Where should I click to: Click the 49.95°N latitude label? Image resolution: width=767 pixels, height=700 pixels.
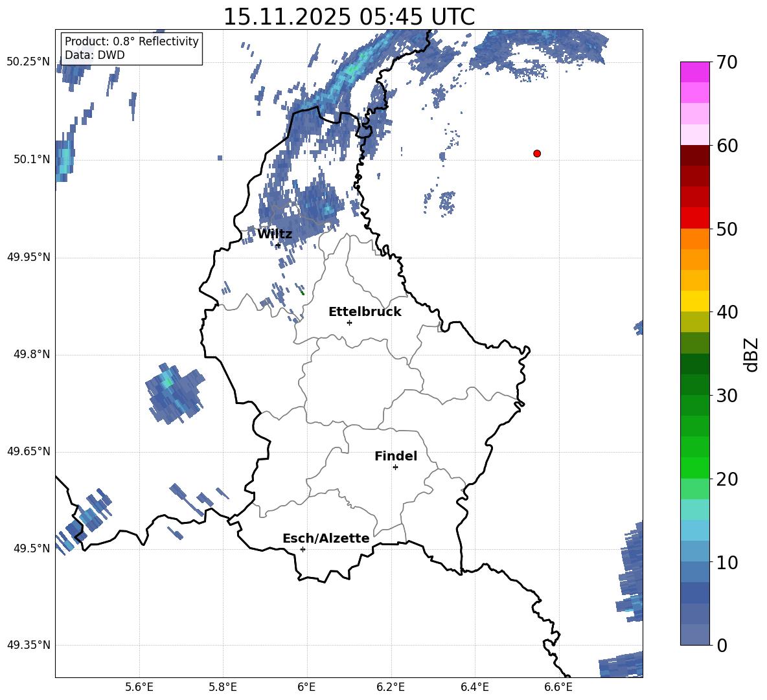[x=28, y=257]
